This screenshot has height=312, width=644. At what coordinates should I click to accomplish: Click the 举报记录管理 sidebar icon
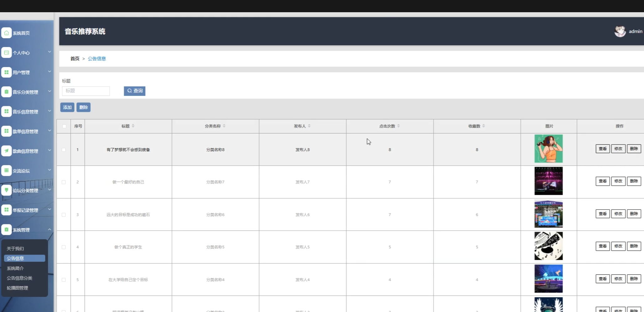[6, 210]
